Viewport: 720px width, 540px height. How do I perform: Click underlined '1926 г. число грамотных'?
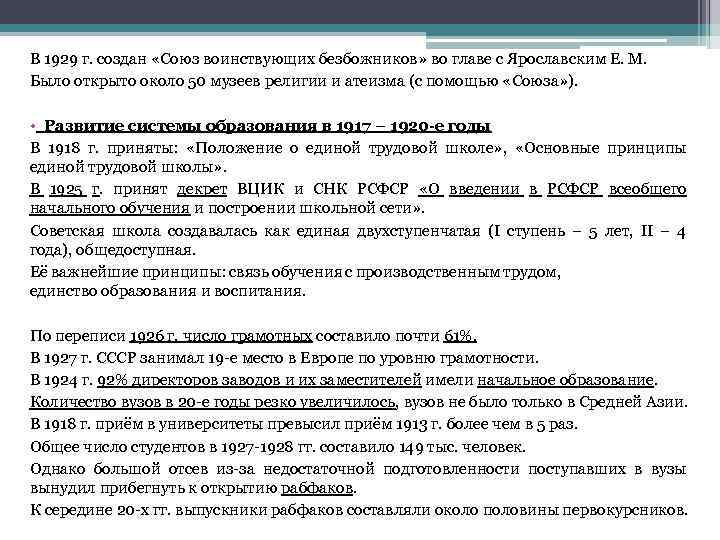point(221,337)
